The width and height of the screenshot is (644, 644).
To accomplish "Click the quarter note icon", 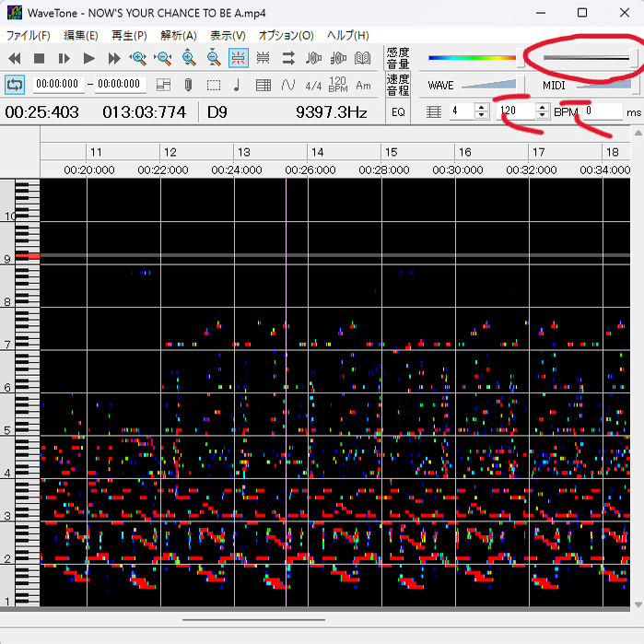I will [x=237, y=85].
